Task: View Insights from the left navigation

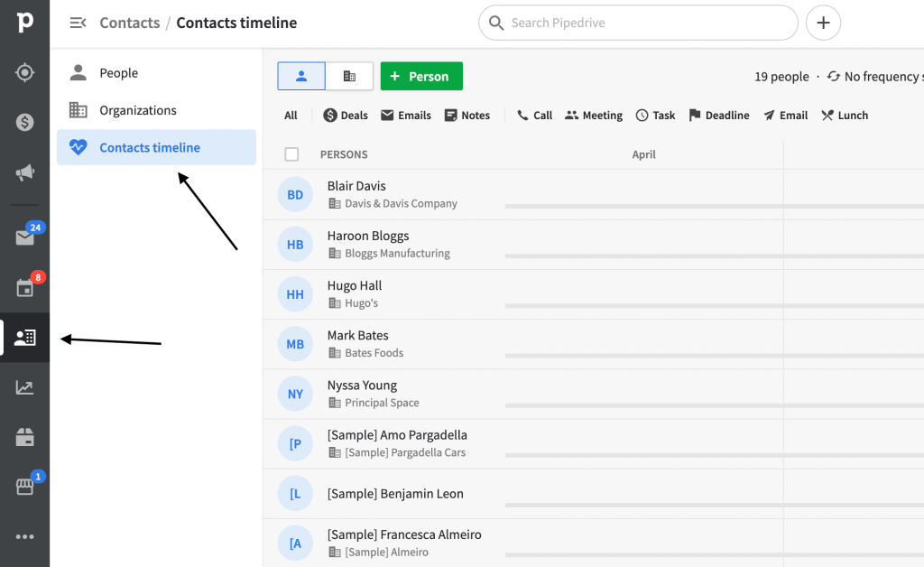Action: tap(24, 386)
